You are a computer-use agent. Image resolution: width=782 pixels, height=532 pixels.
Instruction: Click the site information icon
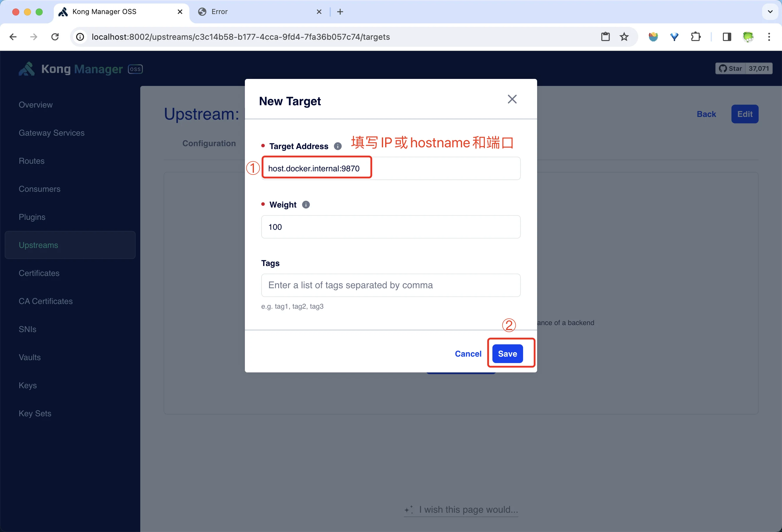80,37
